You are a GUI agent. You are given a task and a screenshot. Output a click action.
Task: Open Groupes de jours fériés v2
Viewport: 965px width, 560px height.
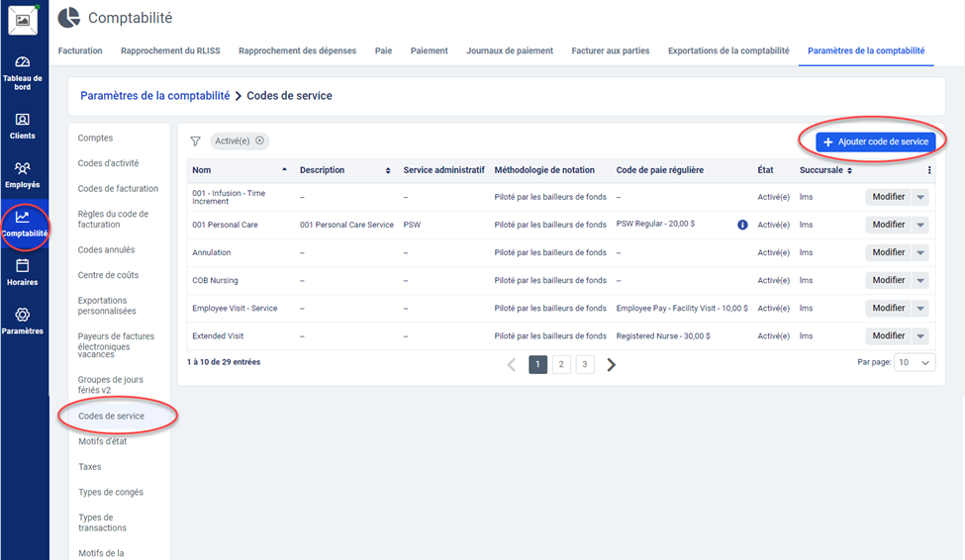(x=111, y=385)
